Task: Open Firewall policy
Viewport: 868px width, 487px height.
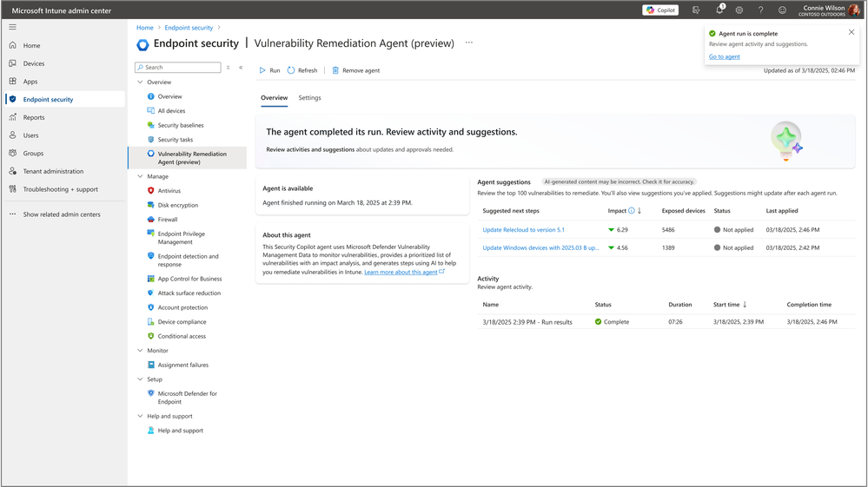Action: (167, 220)
